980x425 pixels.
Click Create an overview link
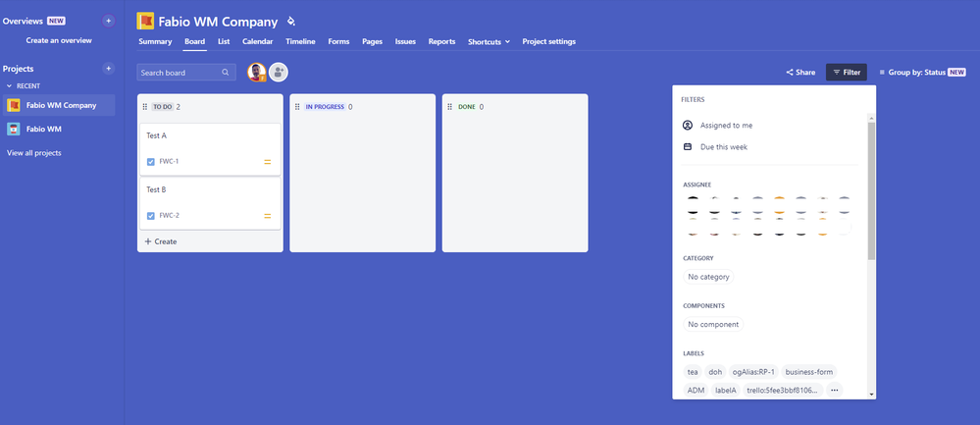(x=59, y=40)
